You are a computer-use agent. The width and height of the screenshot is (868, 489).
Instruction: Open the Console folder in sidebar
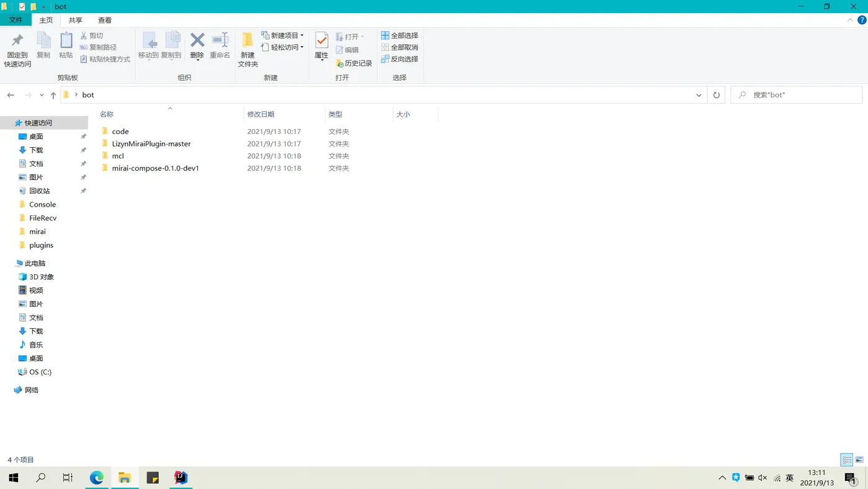[42, 204]
